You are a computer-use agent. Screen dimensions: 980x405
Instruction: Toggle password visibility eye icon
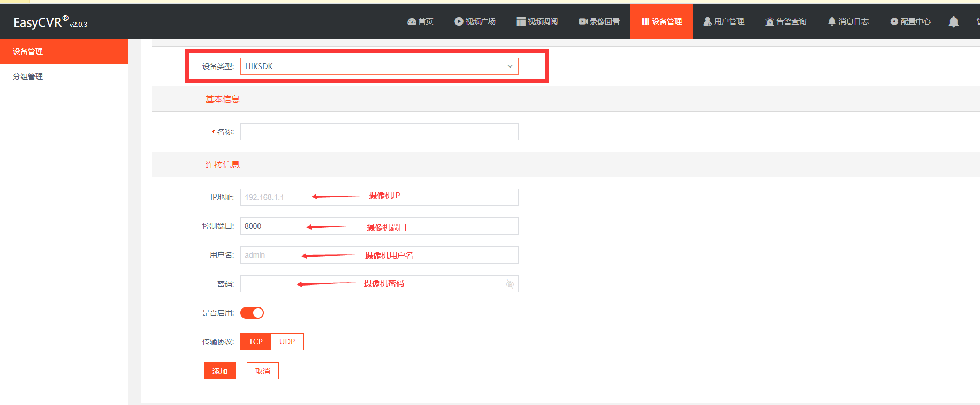tap(510, 284)
